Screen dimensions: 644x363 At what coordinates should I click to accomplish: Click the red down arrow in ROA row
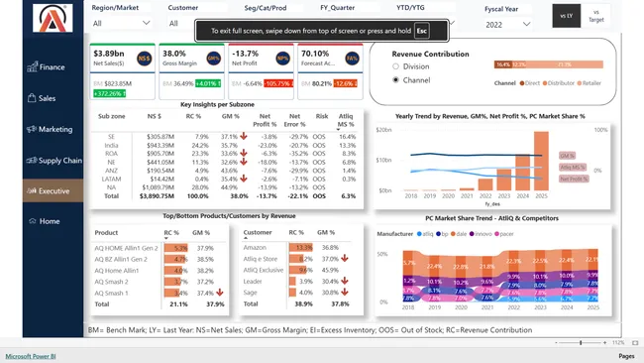tap(244, 153)
